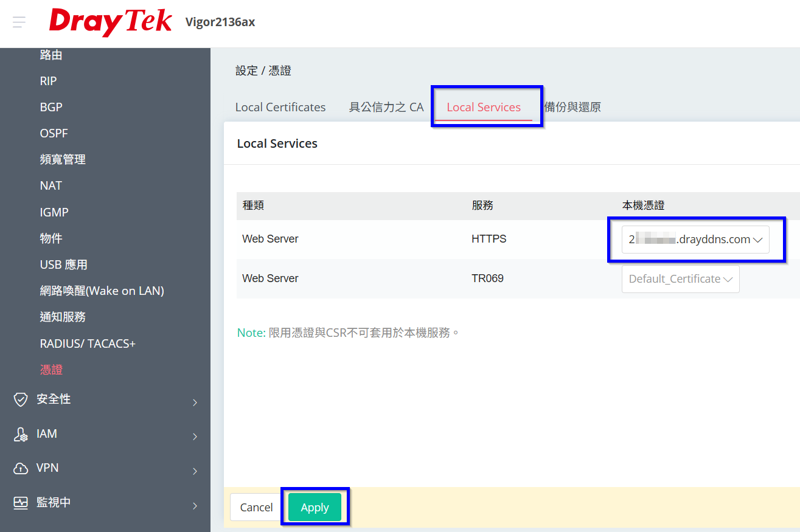
Task: Click the security shield icon
Action: coord(21,399)
